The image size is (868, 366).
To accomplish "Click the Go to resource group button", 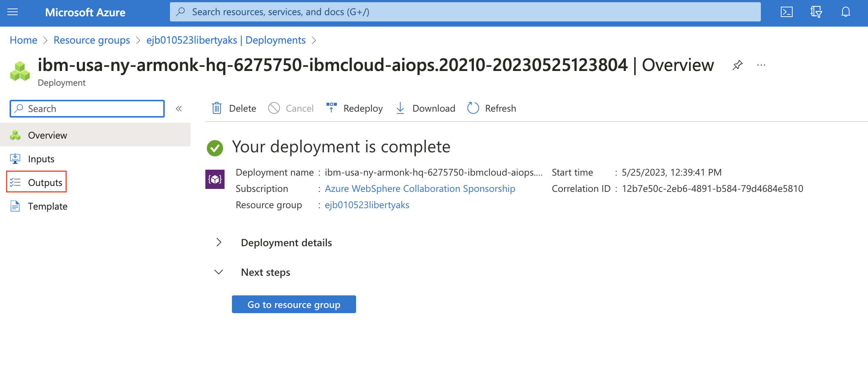I will coord(294,304).
